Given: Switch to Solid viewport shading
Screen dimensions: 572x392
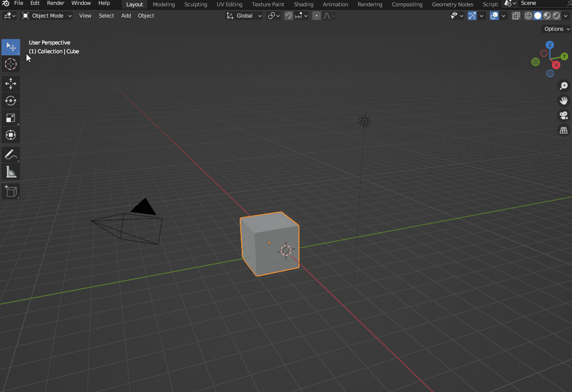Looking at the screenshot, I should 538,16.
